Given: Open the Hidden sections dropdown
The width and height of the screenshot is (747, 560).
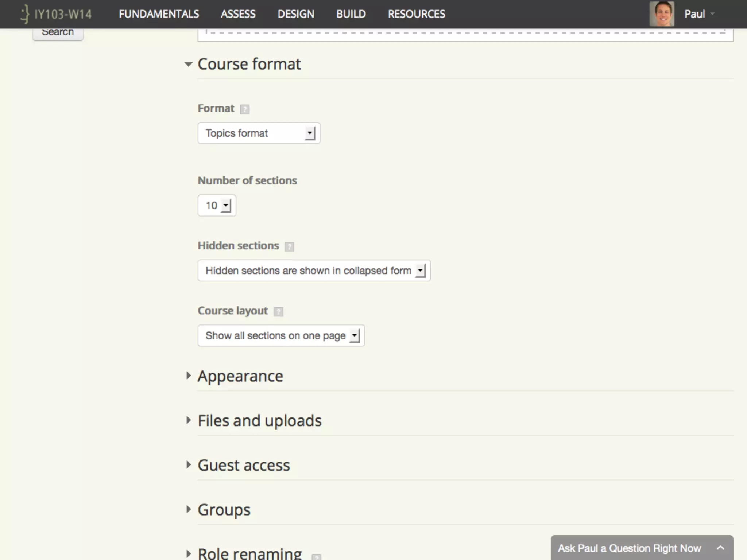Looking at the screenshot, I should pyautogui.click(x=314, y=271).
